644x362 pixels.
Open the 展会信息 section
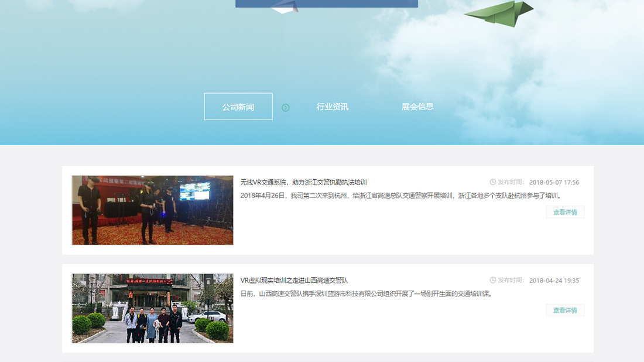419,106
